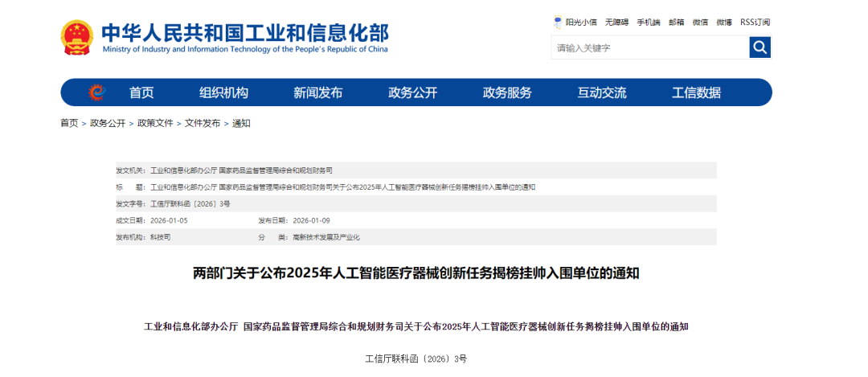Subscribe via the RSS订阅 link

tap(755, 23)
